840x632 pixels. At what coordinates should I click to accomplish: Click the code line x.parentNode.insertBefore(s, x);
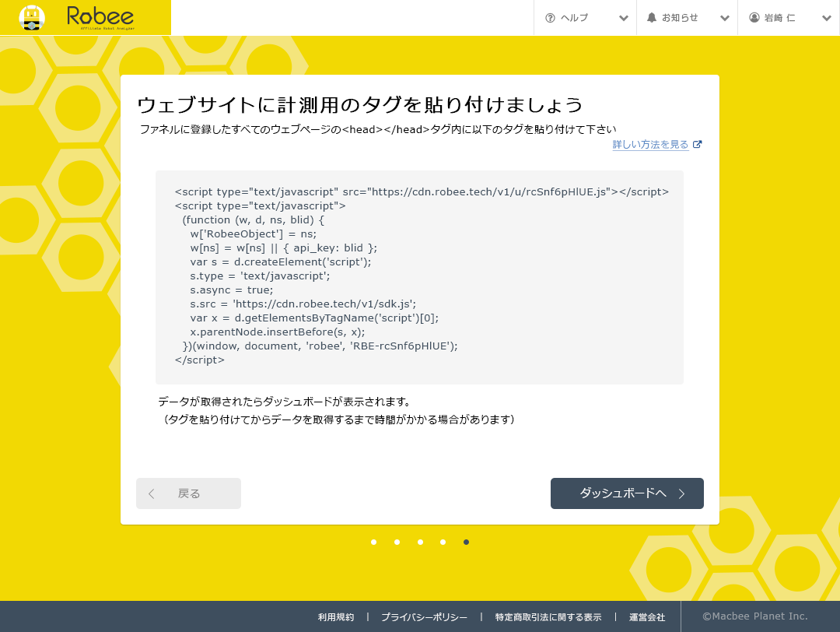click(278, 332)
